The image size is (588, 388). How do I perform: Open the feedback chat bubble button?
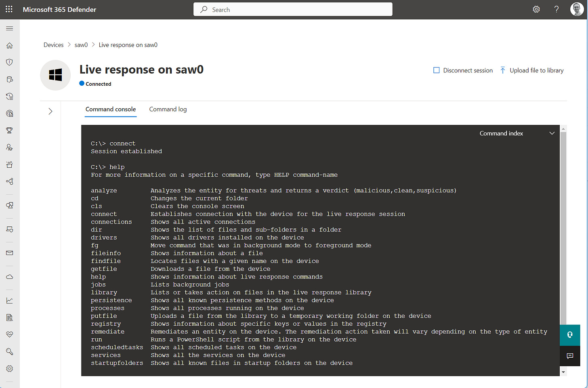click(x=570, y=356)
